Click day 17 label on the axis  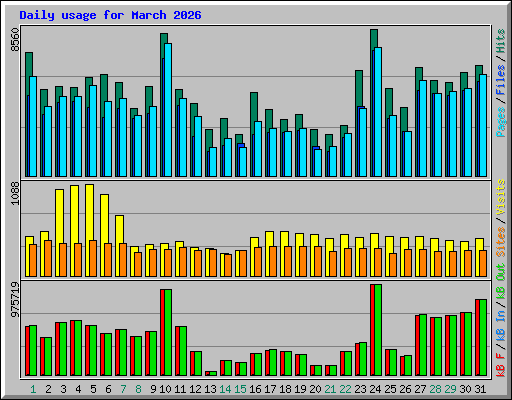(x=270, y=389)
